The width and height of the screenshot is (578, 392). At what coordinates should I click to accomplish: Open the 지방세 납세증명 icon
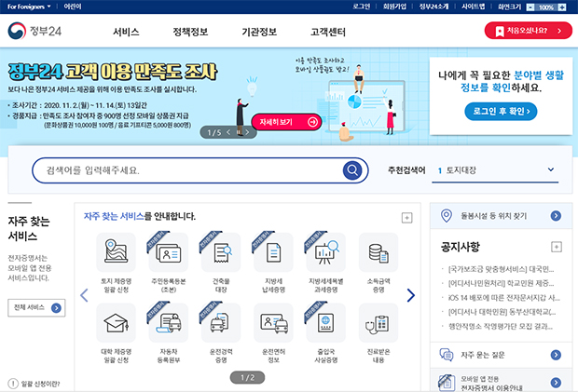tap(273, 251)
